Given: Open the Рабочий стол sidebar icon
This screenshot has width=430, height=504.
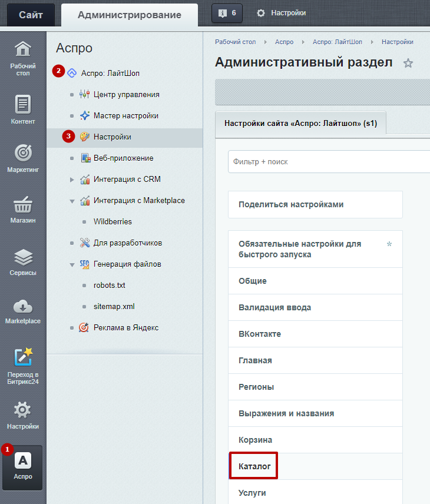Looking at the screenshot, I should tap(23, 49).
